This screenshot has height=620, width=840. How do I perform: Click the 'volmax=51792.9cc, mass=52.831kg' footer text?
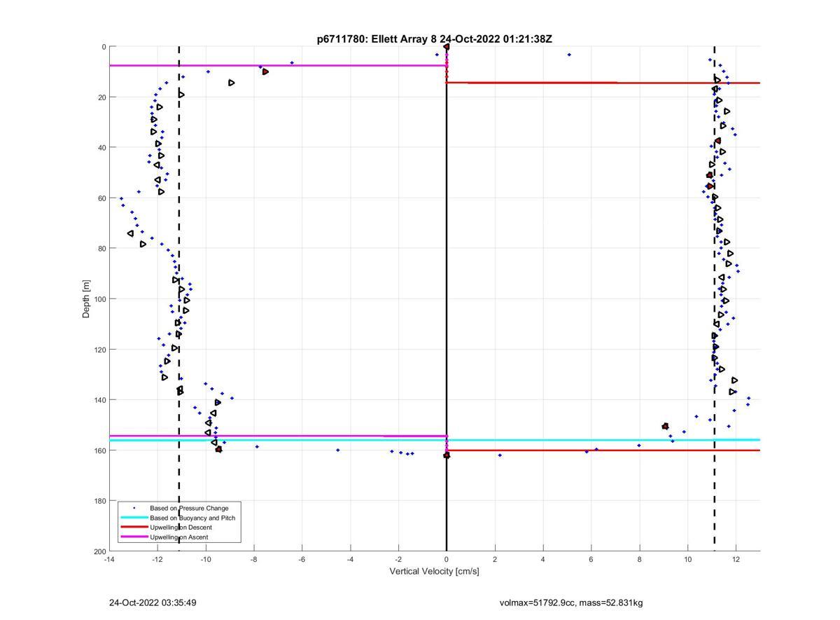coord(571,602)
